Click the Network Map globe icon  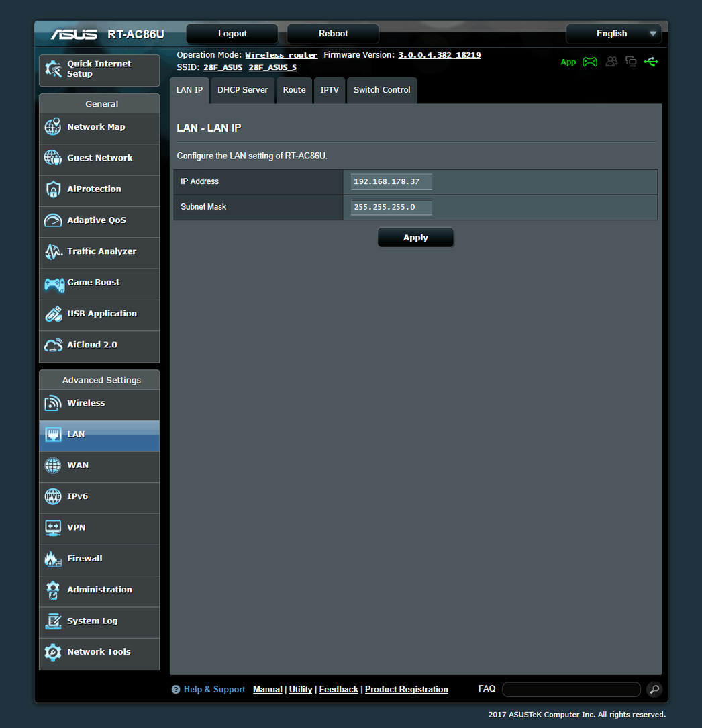coord(53,127)
